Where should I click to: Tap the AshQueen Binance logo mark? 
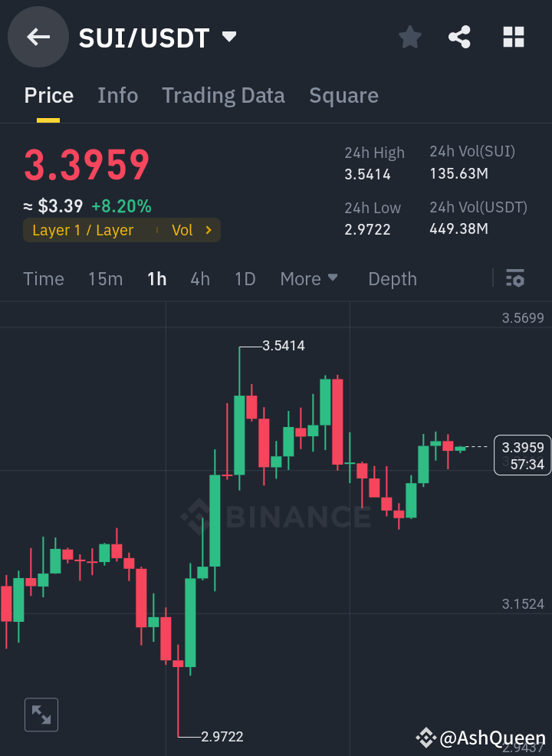point(426,738)
